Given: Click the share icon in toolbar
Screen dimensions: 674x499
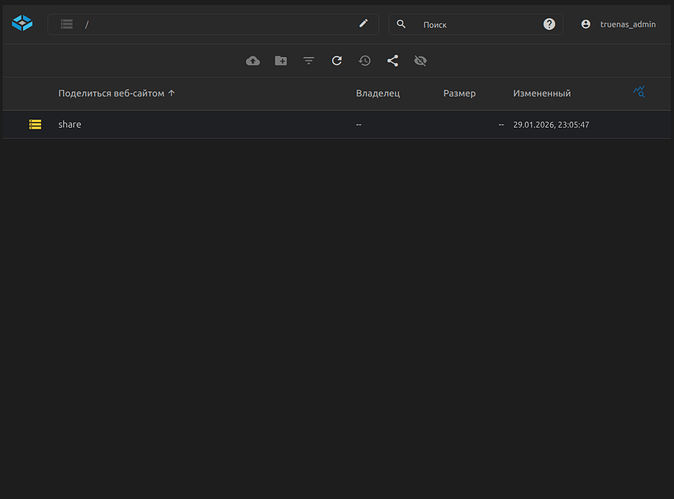Looking at the screenshot, I should coord(393,61).
